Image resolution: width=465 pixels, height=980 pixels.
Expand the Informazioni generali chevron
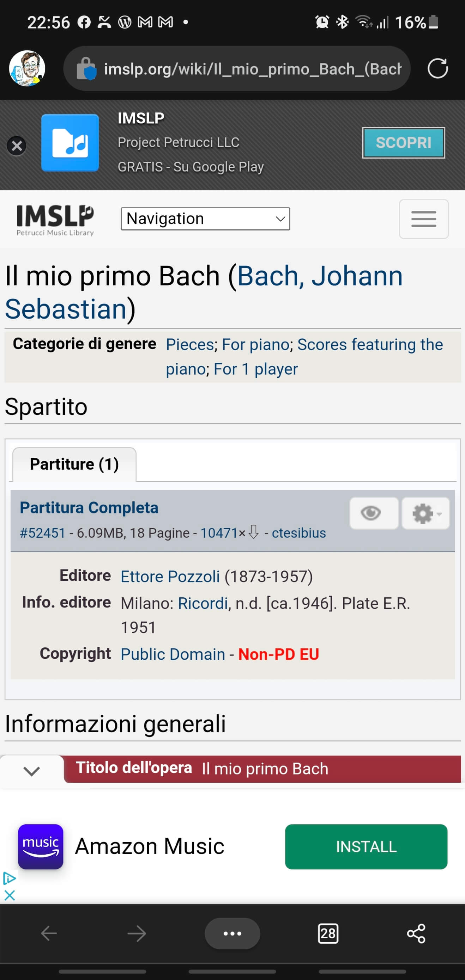coord(32,771)
